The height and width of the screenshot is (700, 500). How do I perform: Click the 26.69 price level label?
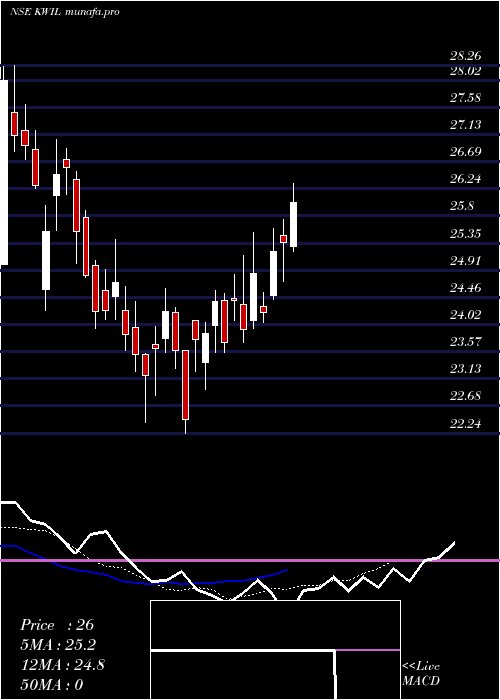465,152
